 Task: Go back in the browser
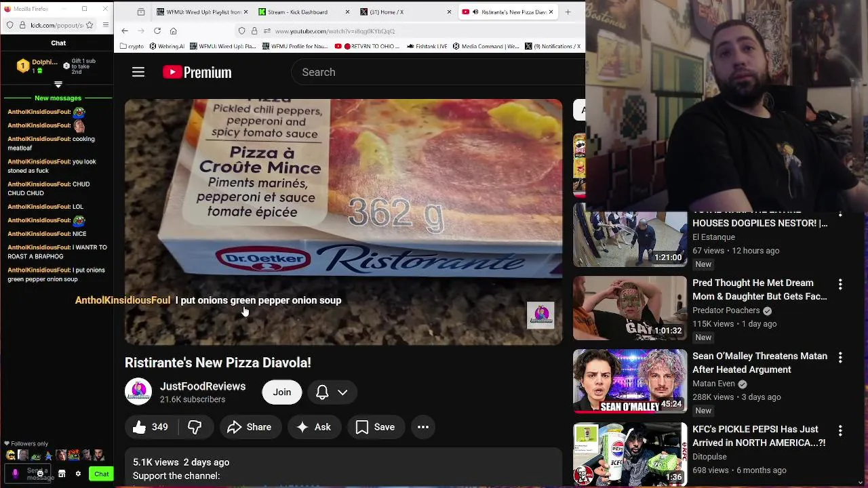point(125,31)
